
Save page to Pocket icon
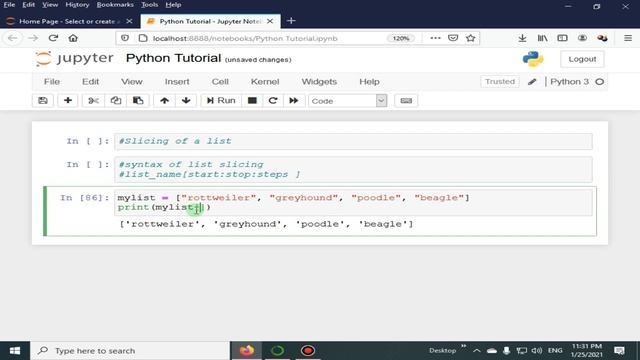[453, 38]
